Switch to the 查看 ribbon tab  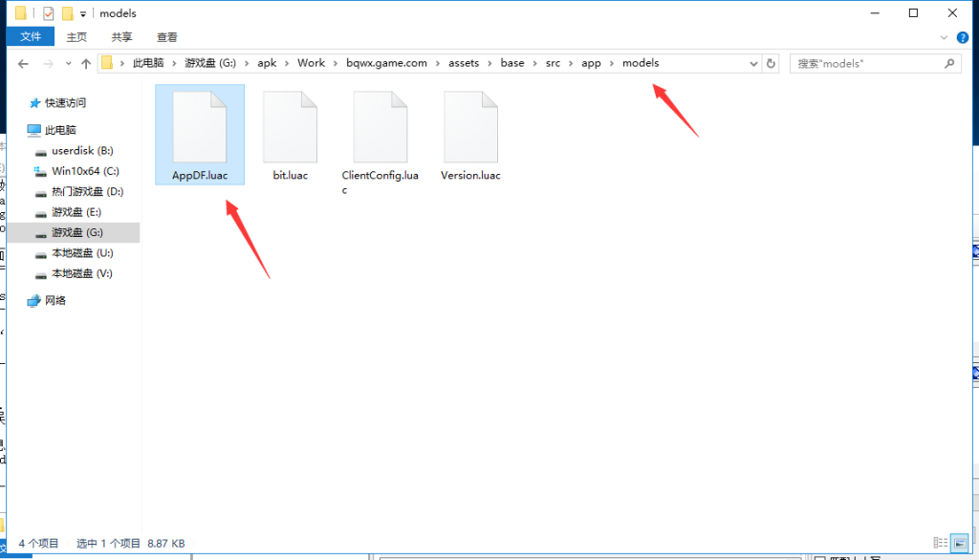(x=166, y=37)
